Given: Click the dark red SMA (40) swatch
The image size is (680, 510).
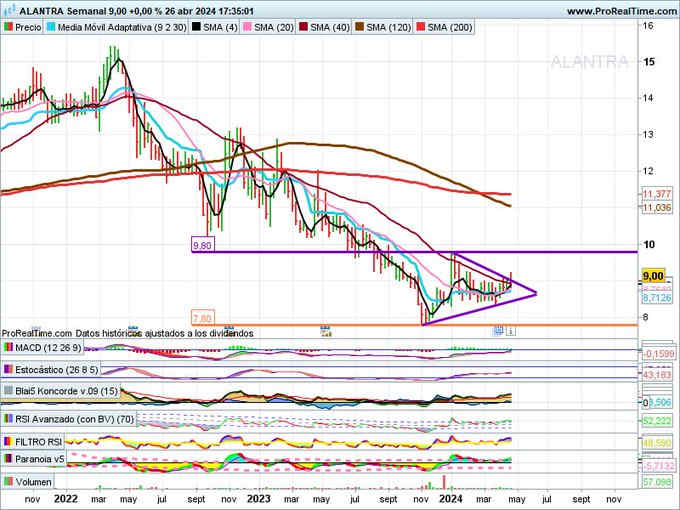Looking at the screenshot, I should click(x=303, y=27).
